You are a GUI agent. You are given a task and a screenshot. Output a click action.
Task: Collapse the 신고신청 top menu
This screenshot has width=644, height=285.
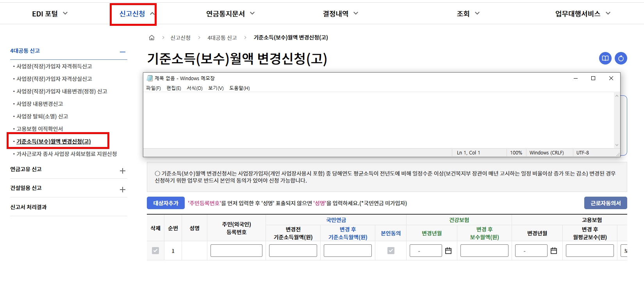tap(137, 14)
